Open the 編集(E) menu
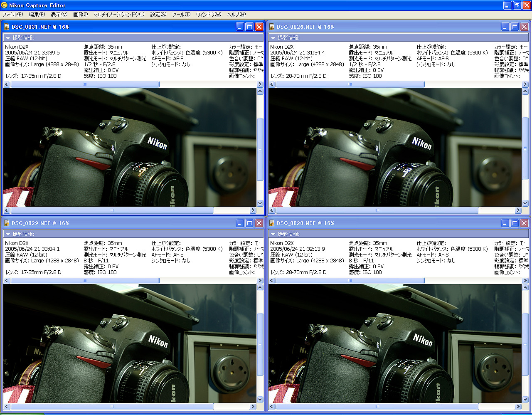Viewport: 532px width, 415px height. (x=37, y=15)
